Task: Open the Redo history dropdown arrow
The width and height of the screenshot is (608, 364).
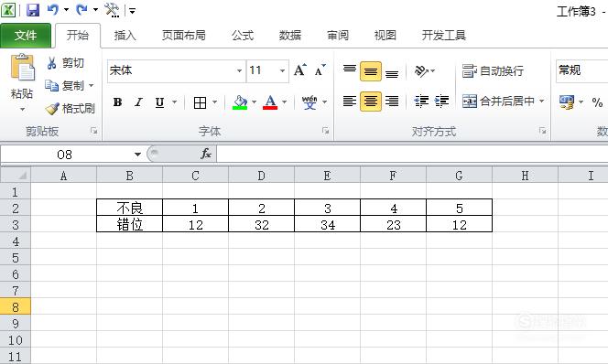Action: 95,10
